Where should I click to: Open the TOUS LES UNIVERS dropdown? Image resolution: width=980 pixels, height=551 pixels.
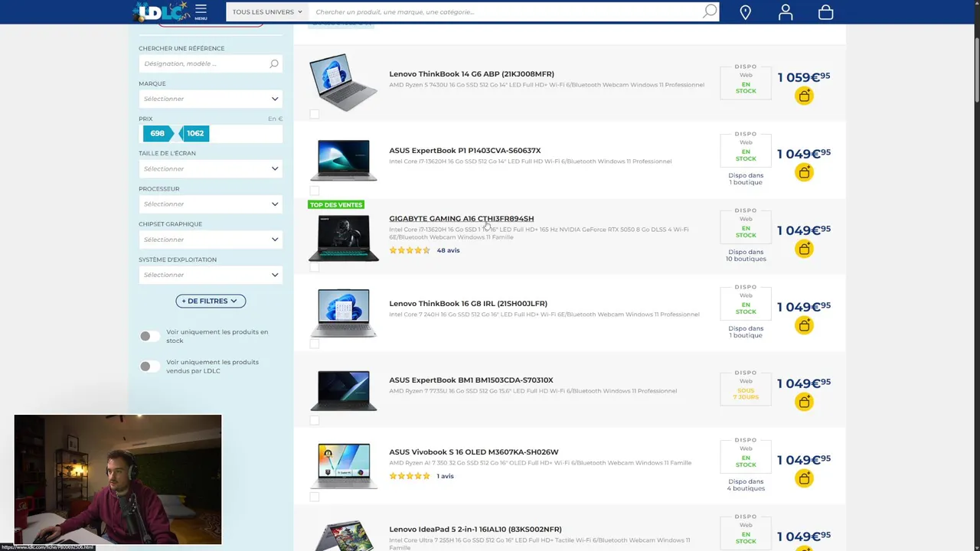click(267, 11)
